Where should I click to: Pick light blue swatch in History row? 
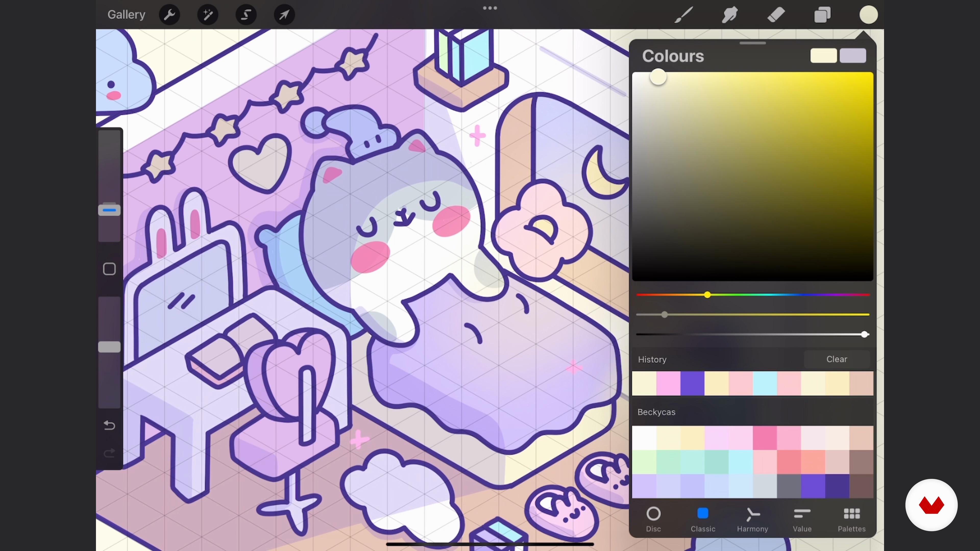765,383
